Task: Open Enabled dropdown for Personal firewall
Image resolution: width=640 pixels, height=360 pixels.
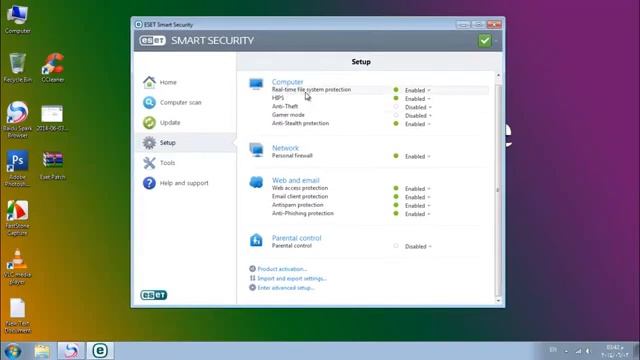Action: click(418, 156)
